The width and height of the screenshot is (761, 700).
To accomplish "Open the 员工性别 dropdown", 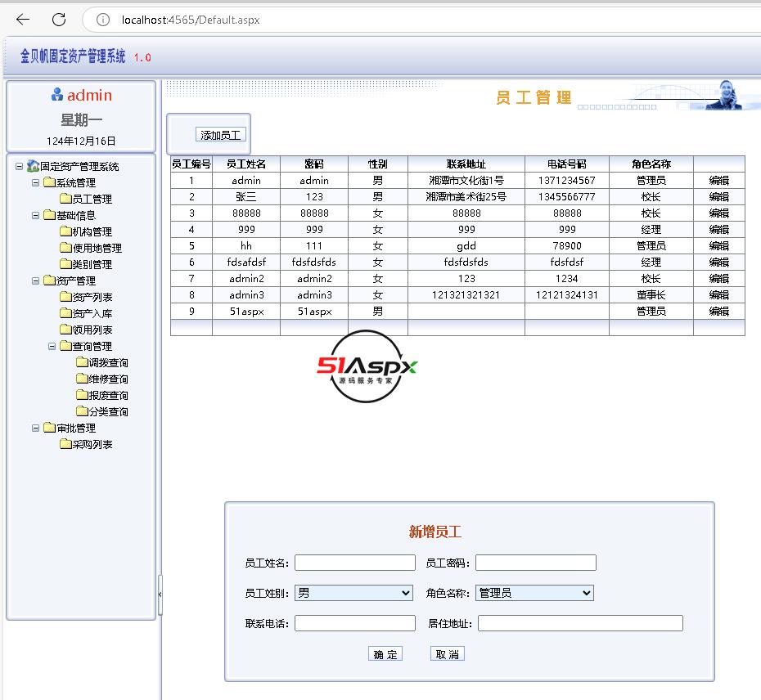I will tap(353, 593).
